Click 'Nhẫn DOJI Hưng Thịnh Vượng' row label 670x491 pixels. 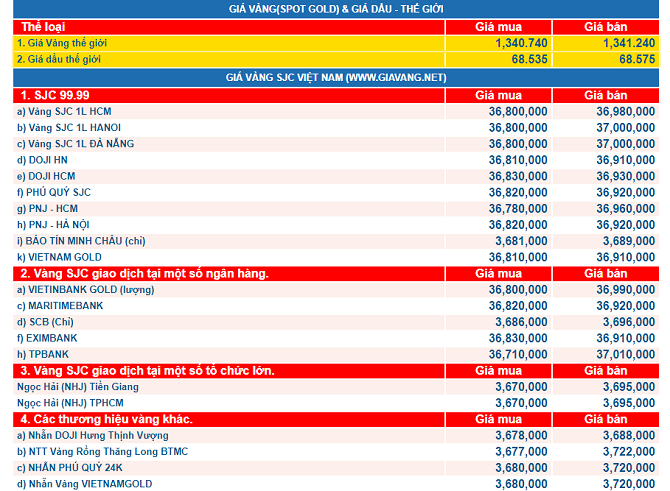(x=93, y=436)
